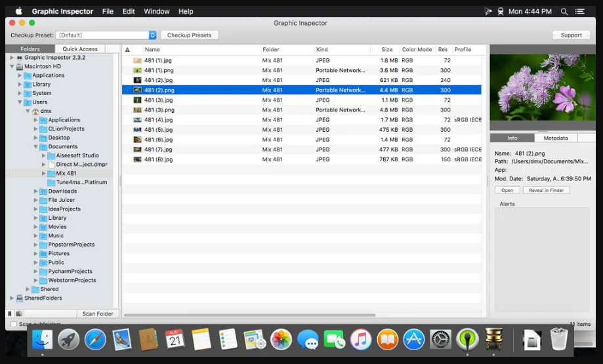Click the thumbnail icon of 481 (8).jpg
The image size is (603, 364).
click(137, 159)
